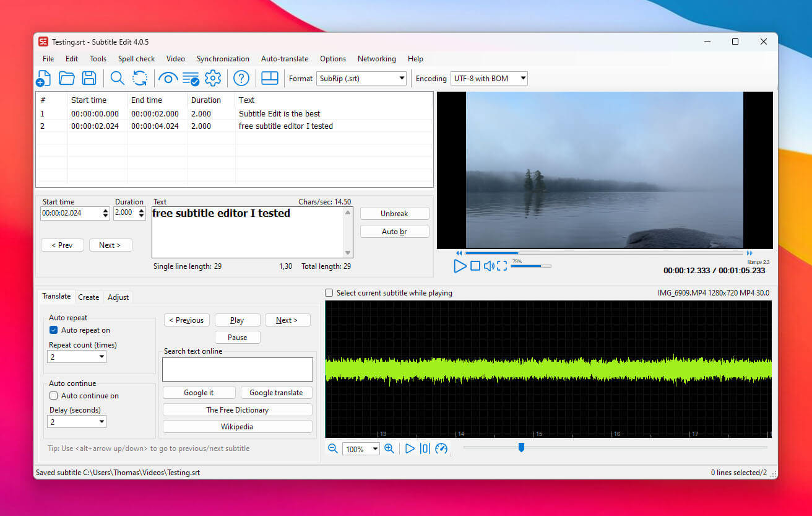Expand the Repeat count dropdown

tap(77, 357)
